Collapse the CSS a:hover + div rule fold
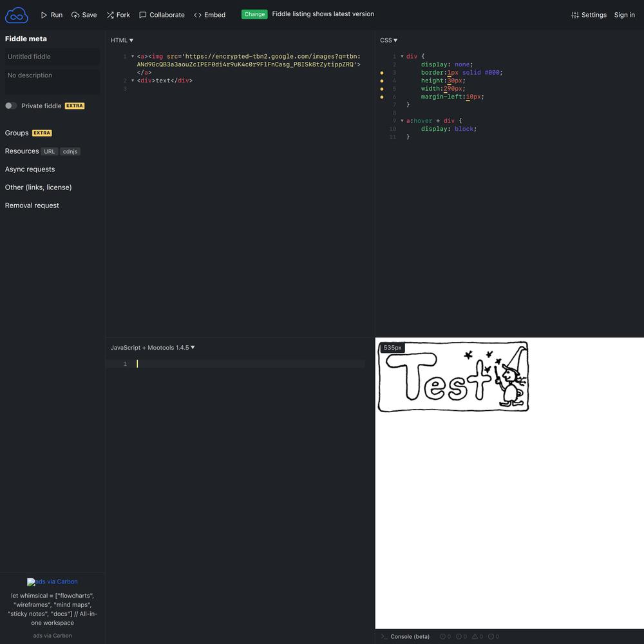644x644 pixels. (402, 121)
